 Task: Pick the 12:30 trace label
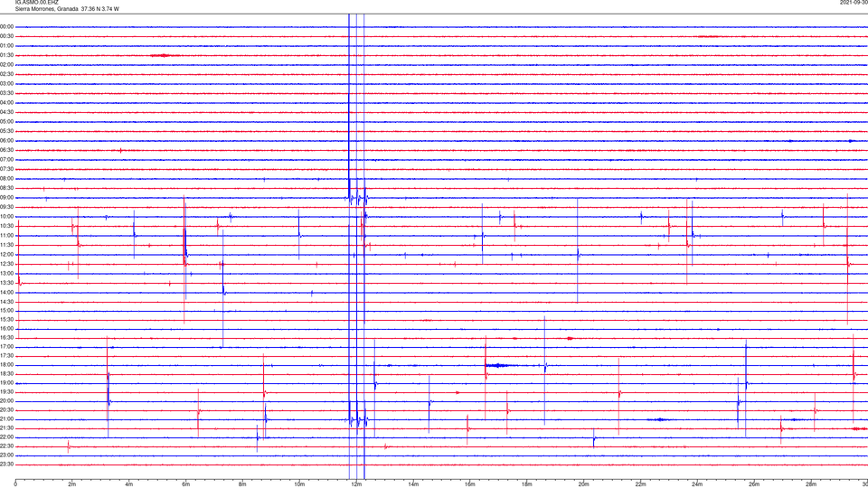(6, 264)
